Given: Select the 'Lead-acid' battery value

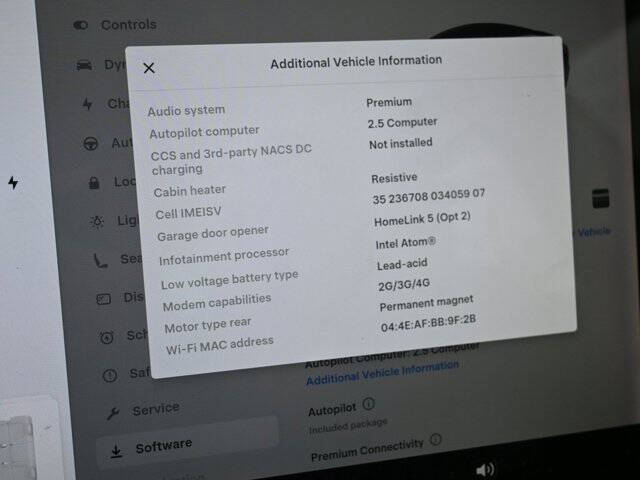Looking at the screenshot, I should point(402,264).
